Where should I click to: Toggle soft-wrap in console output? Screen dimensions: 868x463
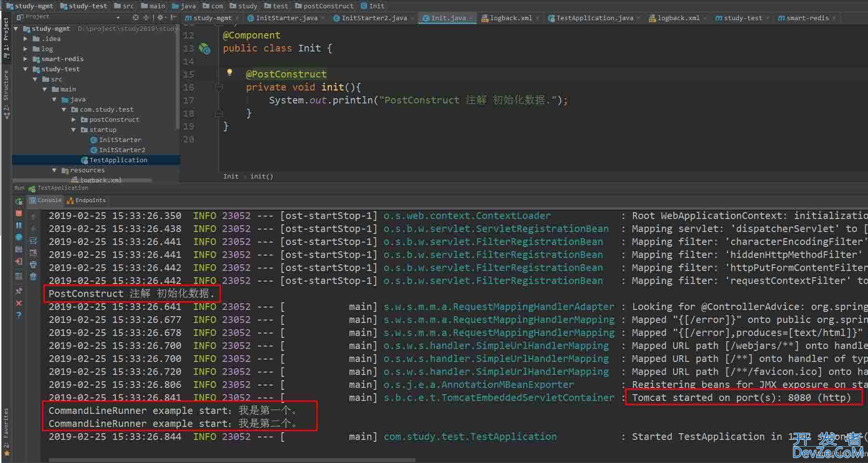click(x=33, y=240)
